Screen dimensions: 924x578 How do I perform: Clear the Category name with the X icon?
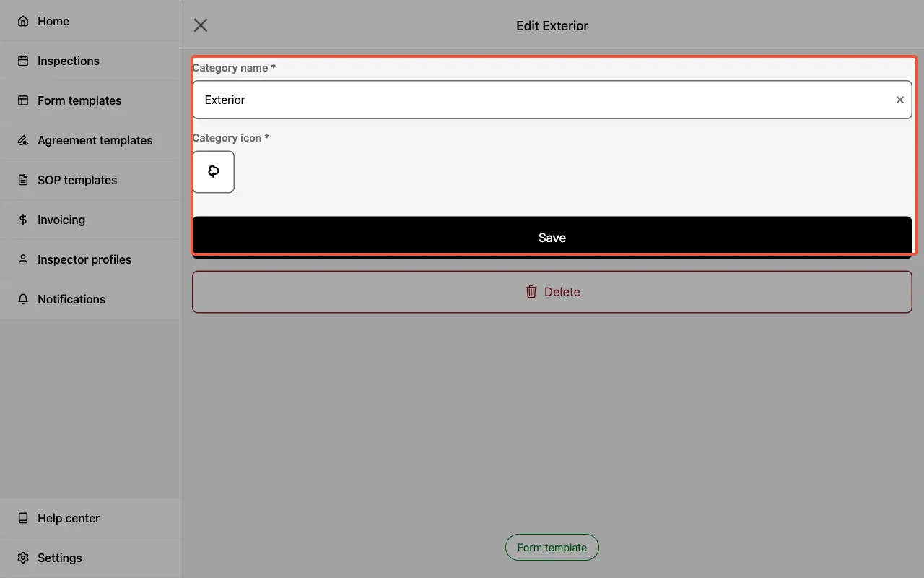pos(899,100)
